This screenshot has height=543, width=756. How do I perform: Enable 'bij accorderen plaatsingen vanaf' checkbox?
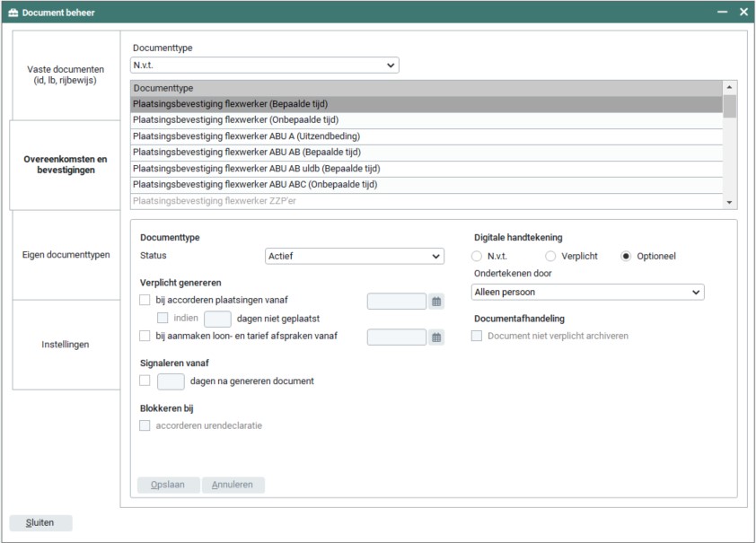[x=145, y=301]
